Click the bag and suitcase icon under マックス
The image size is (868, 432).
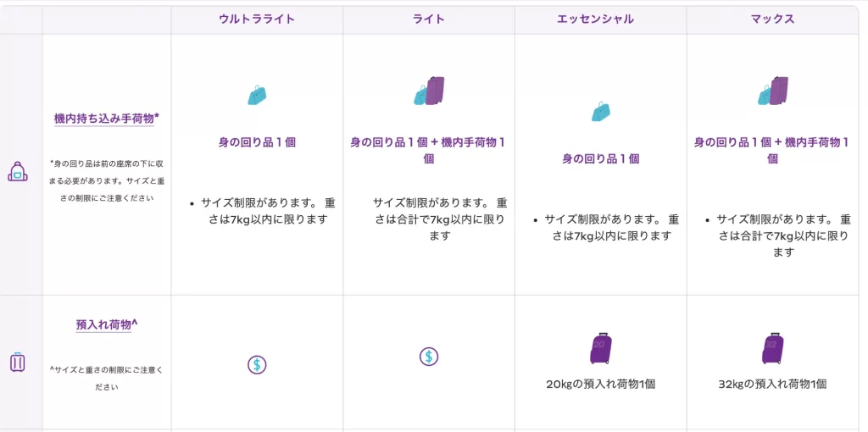coord(772,91)
